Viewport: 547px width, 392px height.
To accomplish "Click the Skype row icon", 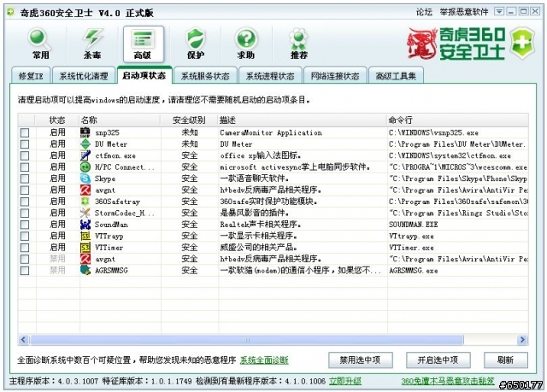I will tap(85, 178).
